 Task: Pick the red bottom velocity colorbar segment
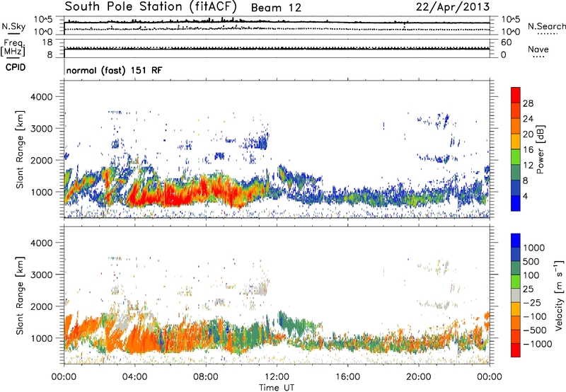tap(516, 350)
